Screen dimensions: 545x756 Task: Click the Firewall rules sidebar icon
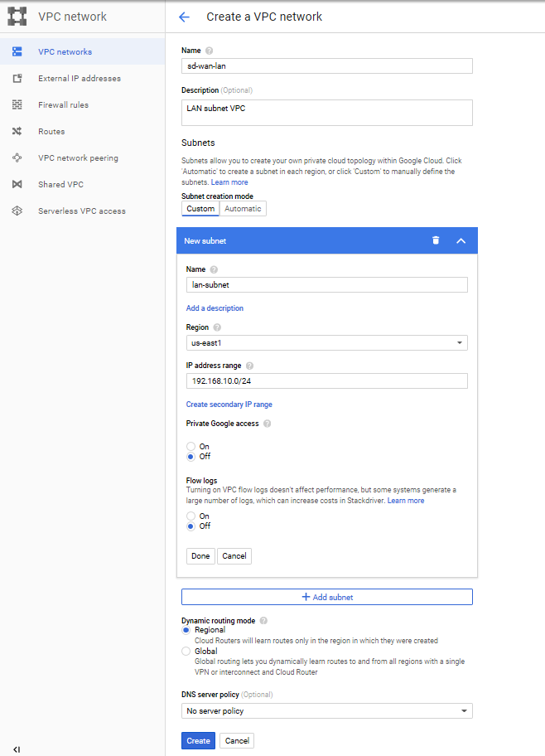pyautogui.click(x=17, y=104)
